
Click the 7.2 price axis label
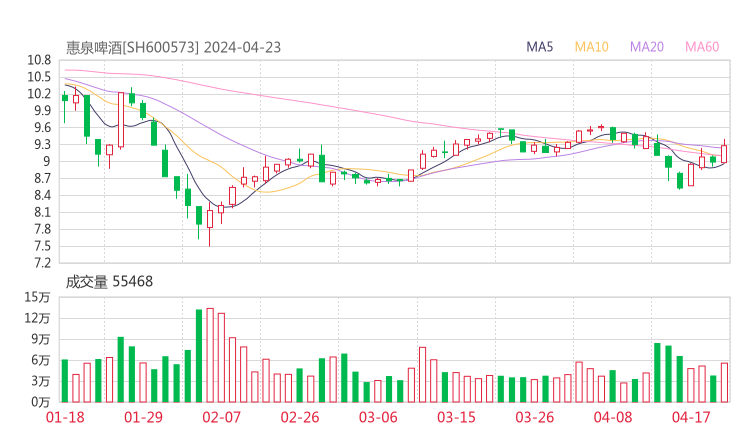[x=42, y=263]
